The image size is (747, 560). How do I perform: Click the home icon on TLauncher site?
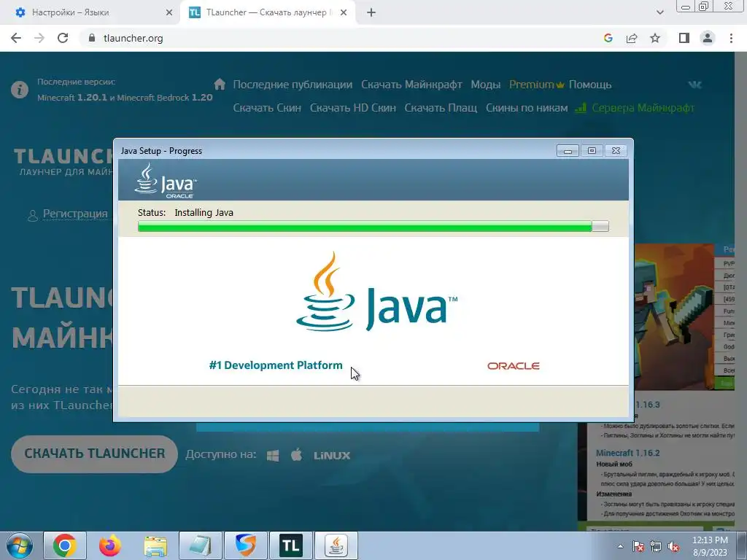tap(219, 85)
